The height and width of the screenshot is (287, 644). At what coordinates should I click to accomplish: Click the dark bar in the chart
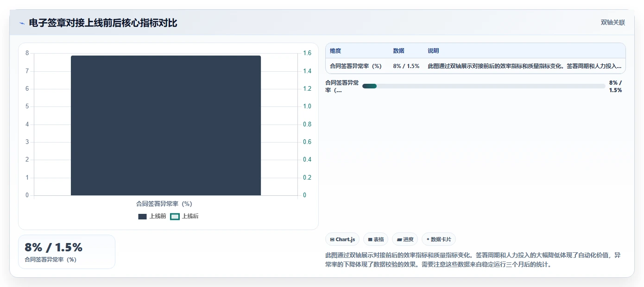[166, 125]
